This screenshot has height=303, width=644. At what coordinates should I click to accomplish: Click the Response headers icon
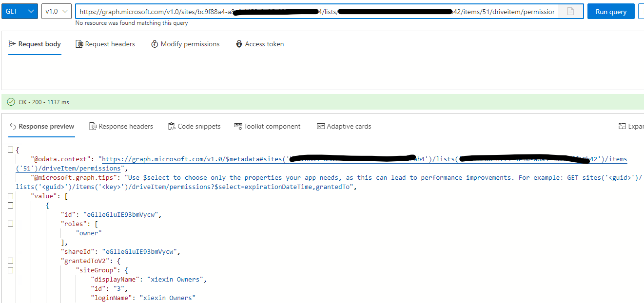(x=93, y=126)
